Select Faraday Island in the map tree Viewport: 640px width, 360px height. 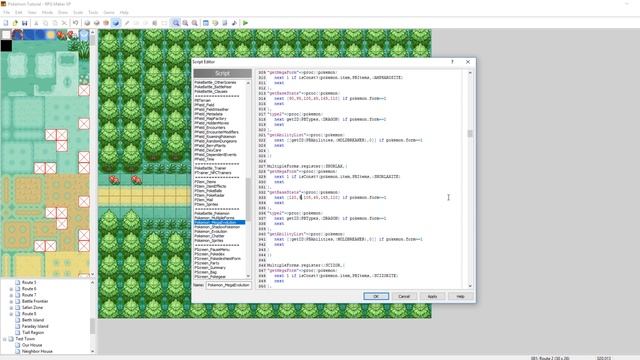click(x=35, y=326)
